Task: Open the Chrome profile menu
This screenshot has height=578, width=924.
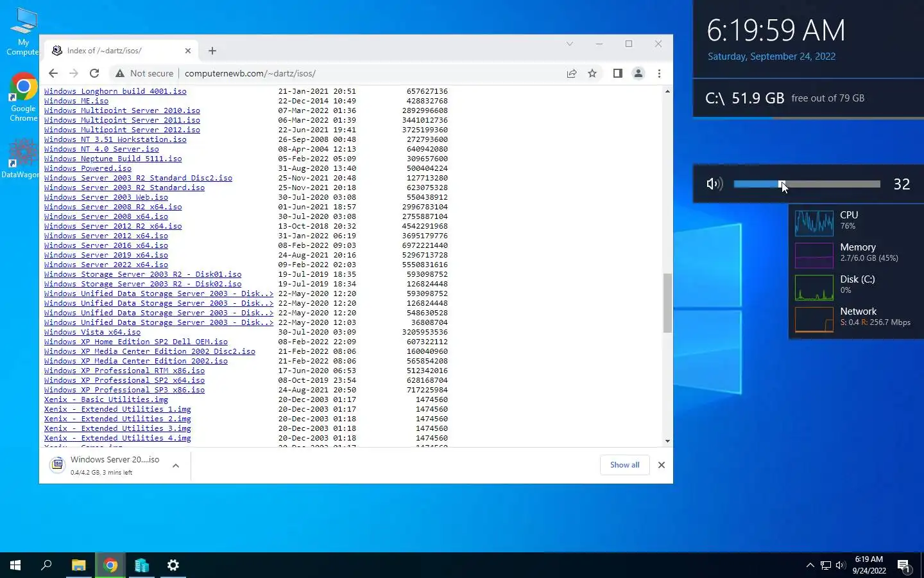Action: click(x=638, y=73)
